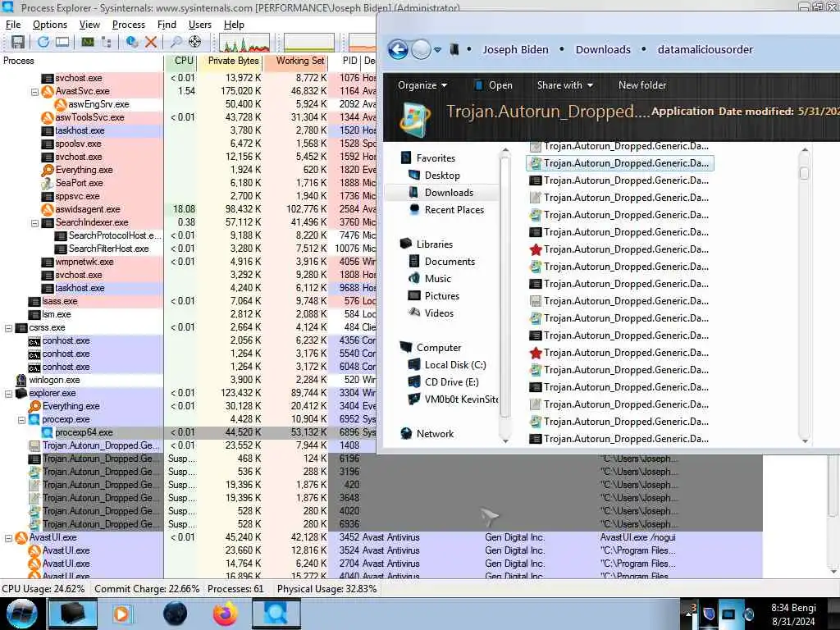Click the Refresh Now toolbar icon
This screenshot has height=630, width=840.
point(43,42)
